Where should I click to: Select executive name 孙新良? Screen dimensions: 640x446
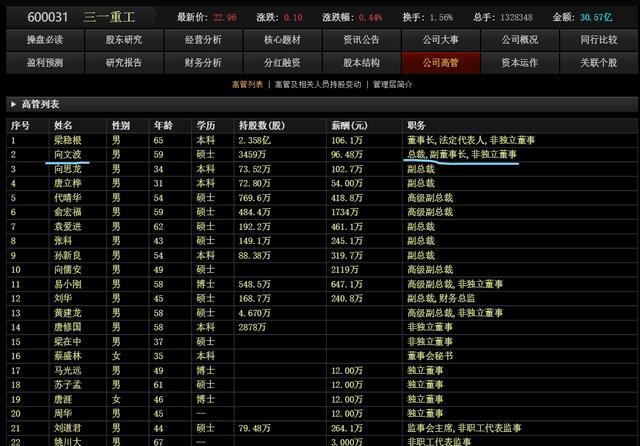click(68, 255)
